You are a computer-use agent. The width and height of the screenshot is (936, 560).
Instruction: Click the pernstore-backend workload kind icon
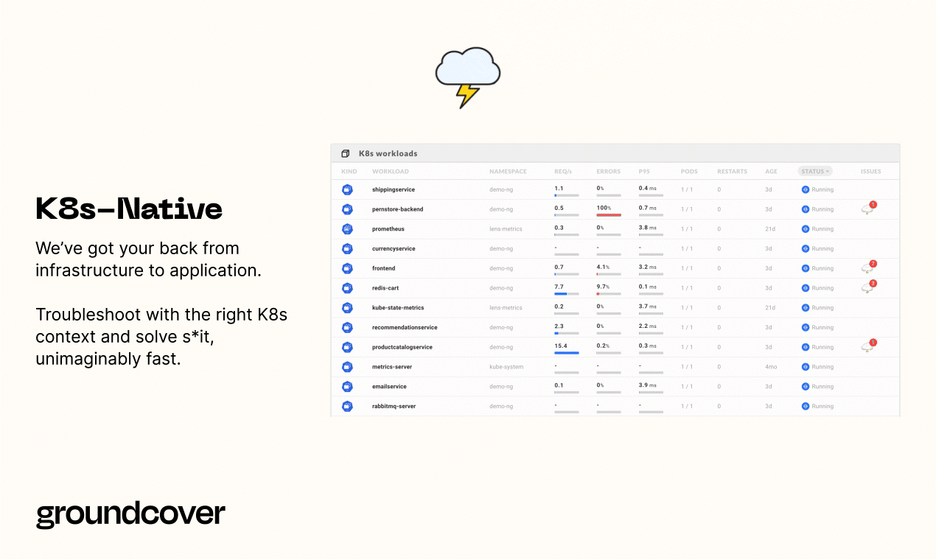tap(347, 209)
